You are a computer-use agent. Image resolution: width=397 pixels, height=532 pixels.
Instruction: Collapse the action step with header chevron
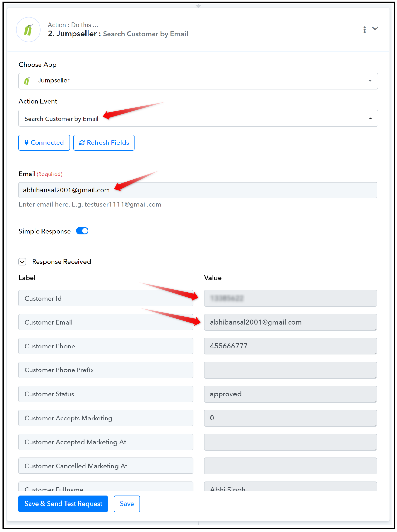point(375,29)
